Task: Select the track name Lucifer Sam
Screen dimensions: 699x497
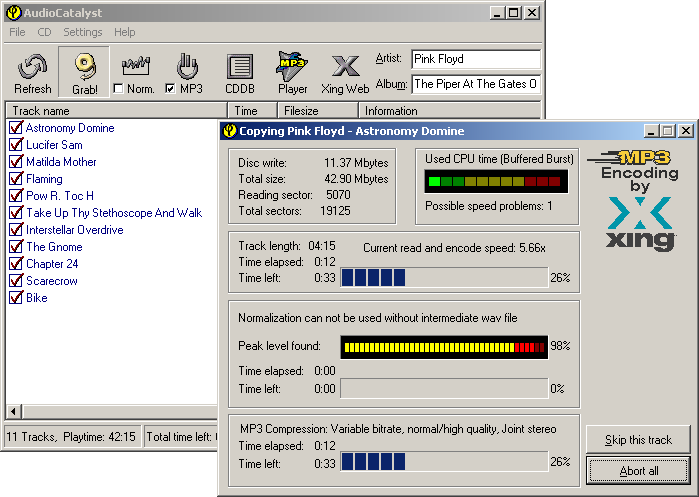Action: (x=54, y=145)
